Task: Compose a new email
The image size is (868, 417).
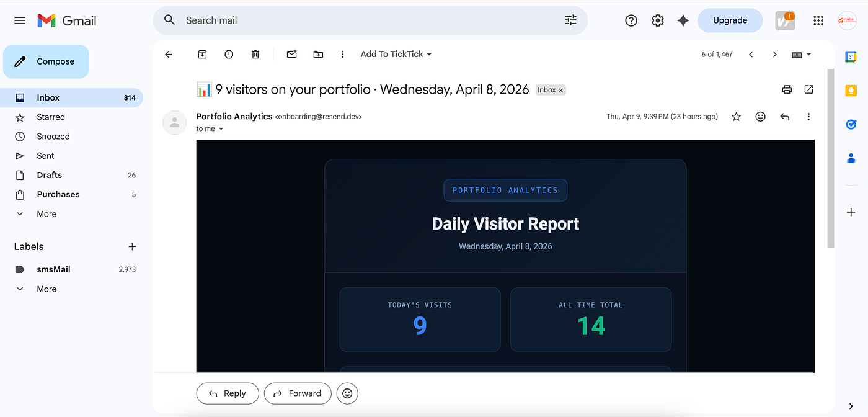Action: click(x=46, y=61)
